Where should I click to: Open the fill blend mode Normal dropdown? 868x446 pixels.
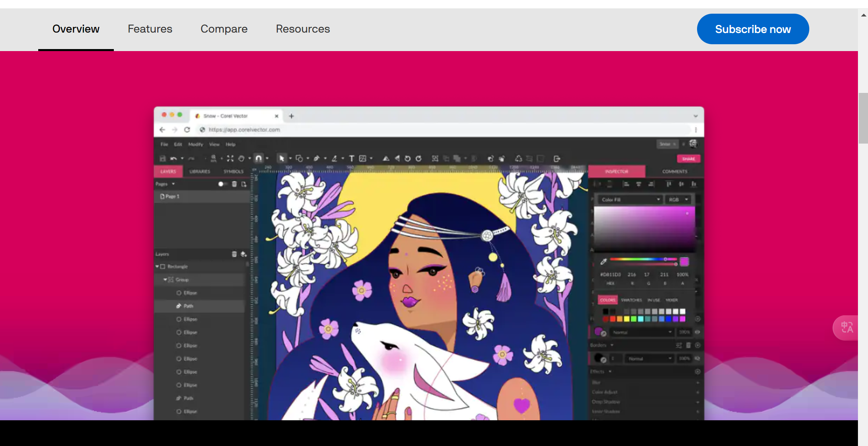642,332
